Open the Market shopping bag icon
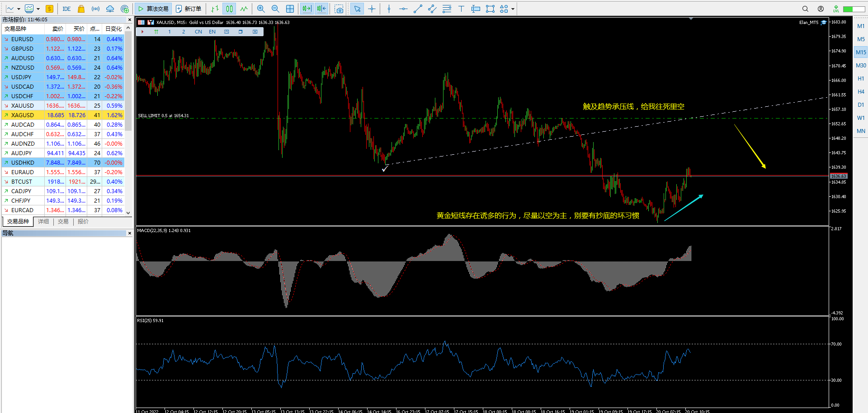This screenshot has height=413, width=868. 81,9
